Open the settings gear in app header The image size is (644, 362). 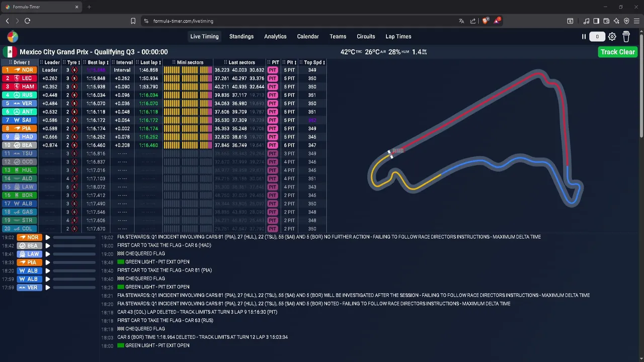[612, 37]
